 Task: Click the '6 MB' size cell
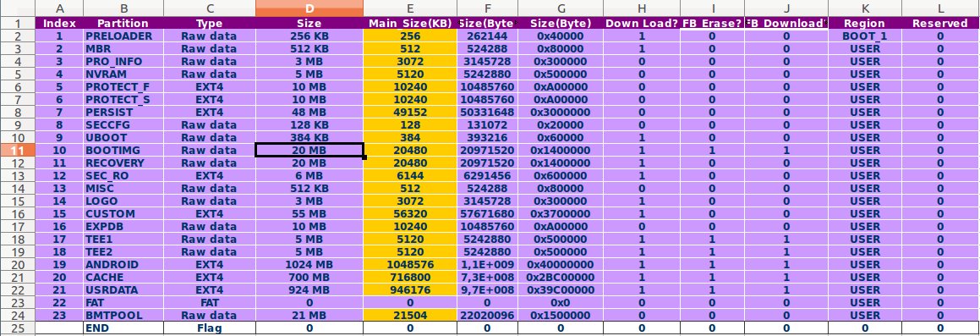(309, 176)
